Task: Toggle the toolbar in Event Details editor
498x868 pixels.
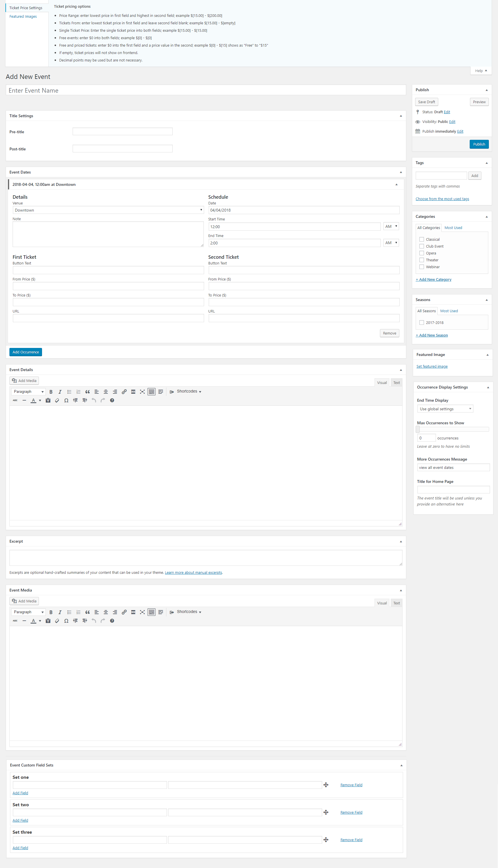Action: click(x=152, y=392)
